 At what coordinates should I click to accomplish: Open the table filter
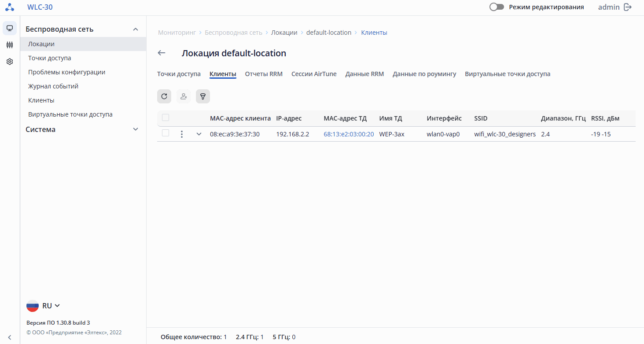click(x=203, y=96)
